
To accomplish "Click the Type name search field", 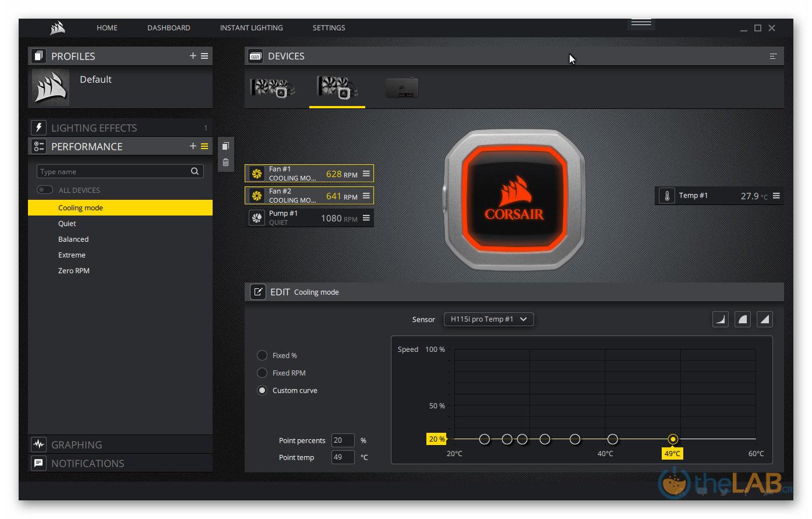I will [x=120, y=171].
